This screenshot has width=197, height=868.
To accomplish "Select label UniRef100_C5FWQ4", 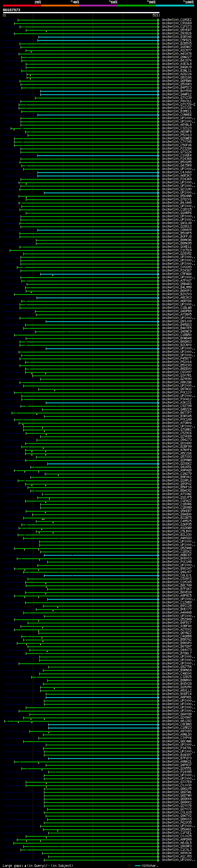I will (177, 274).
